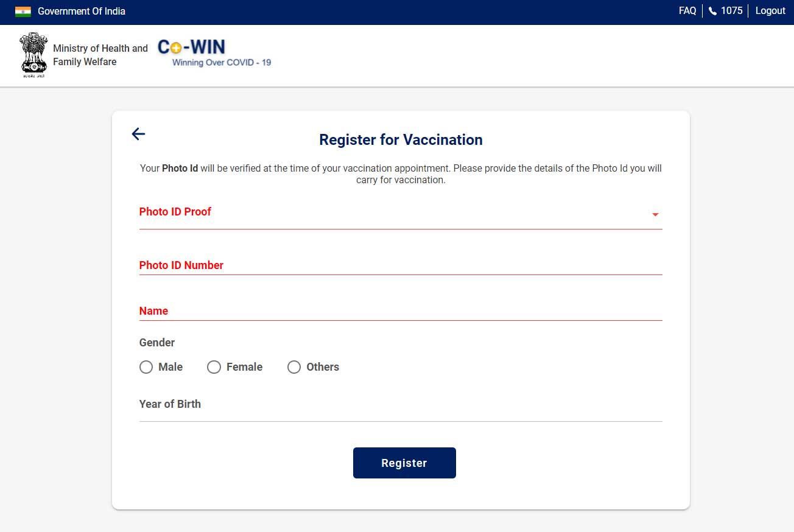794x532 pixels.
Task: Click the Register button
Action: 404,463
